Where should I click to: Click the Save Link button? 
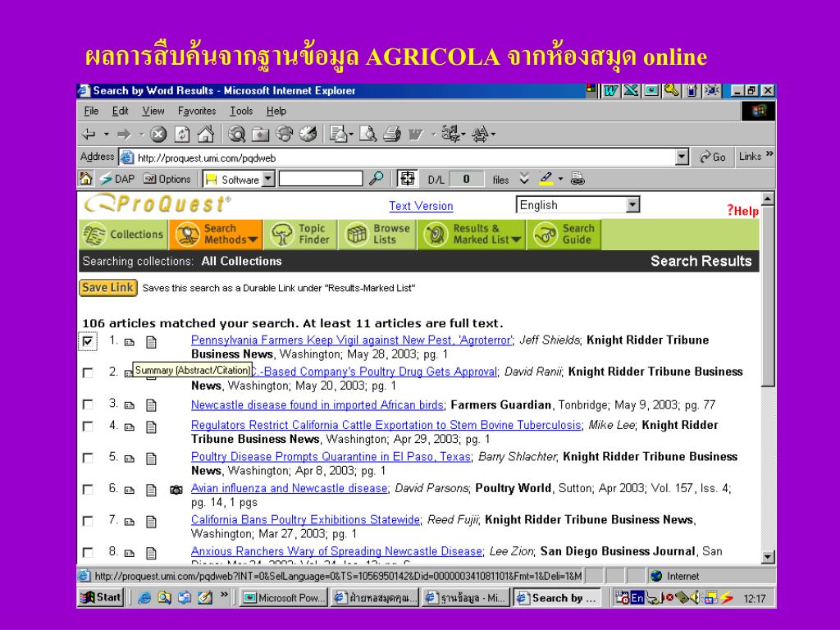tap(107, 288)
